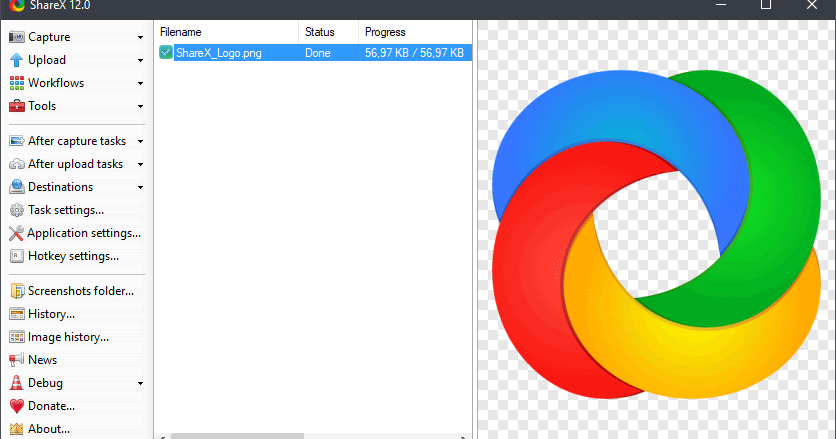The width and height of the screenshot is (836, 439).
Task: Expand the Destinations menu arrow
Action: (140, 187)
